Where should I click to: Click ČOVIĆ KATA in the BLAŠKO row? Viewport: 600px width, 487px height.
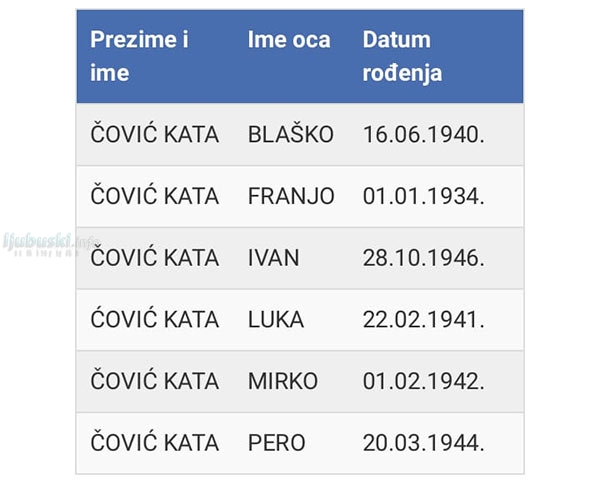click(154, 134)
